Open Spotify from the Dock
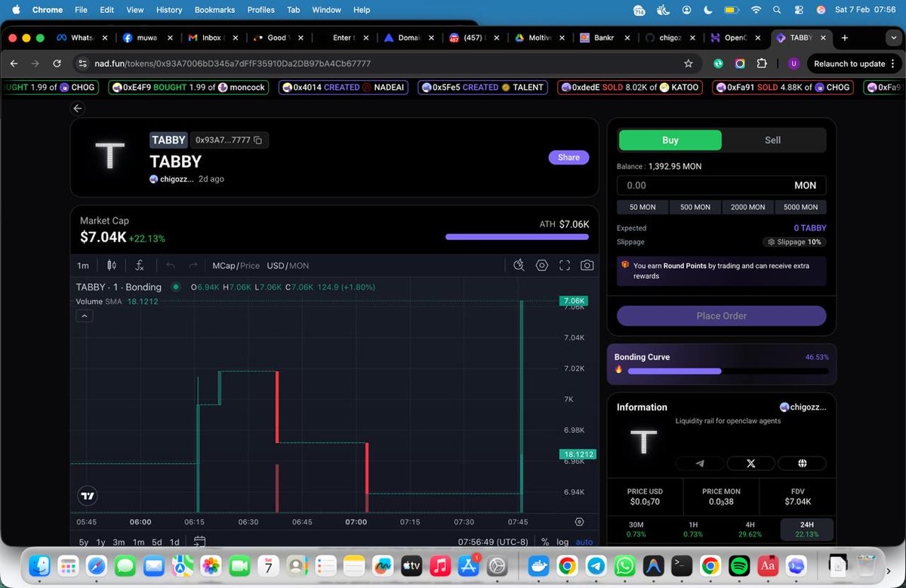 (738, 565)
